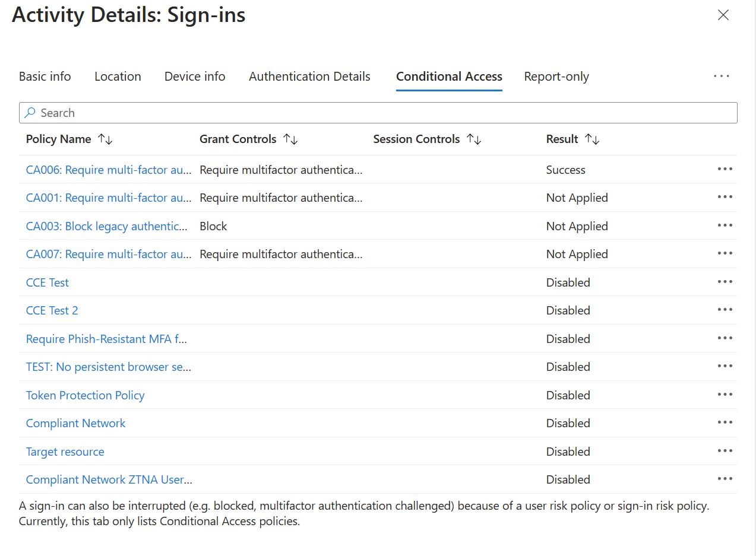
Task: Switch to the Authentication Details tab
Action: [x=309, y=77]
